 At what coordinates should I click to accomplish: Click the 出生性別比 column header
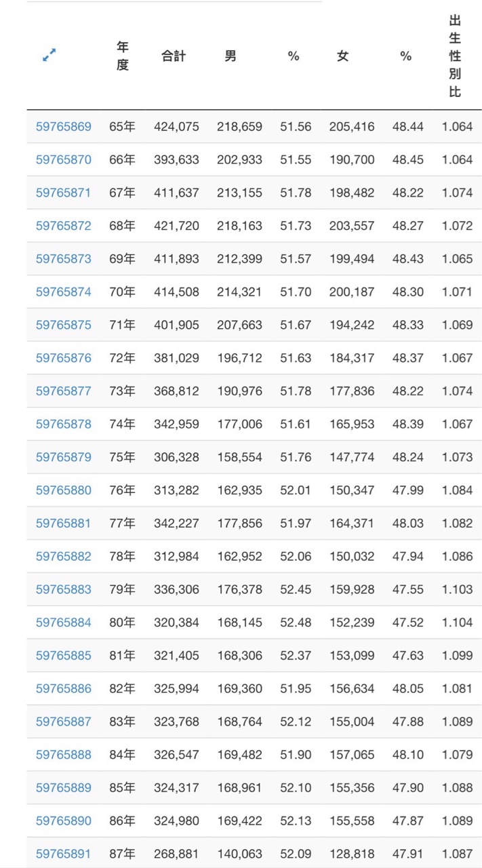(x=455, y=56)
